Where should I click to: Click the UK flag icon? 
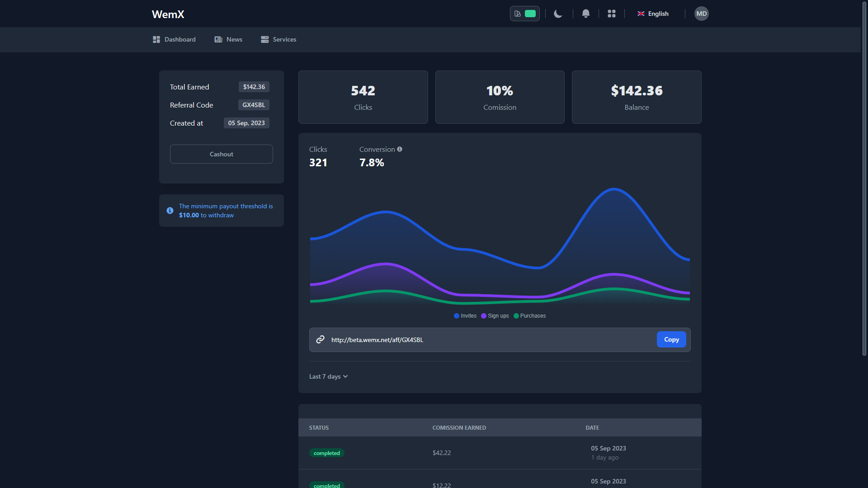(x=641, y=14)
